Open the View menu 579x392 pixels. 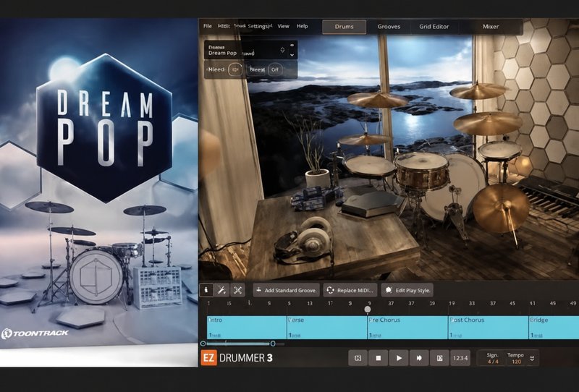pyautogui.click(x=283, y=26)
